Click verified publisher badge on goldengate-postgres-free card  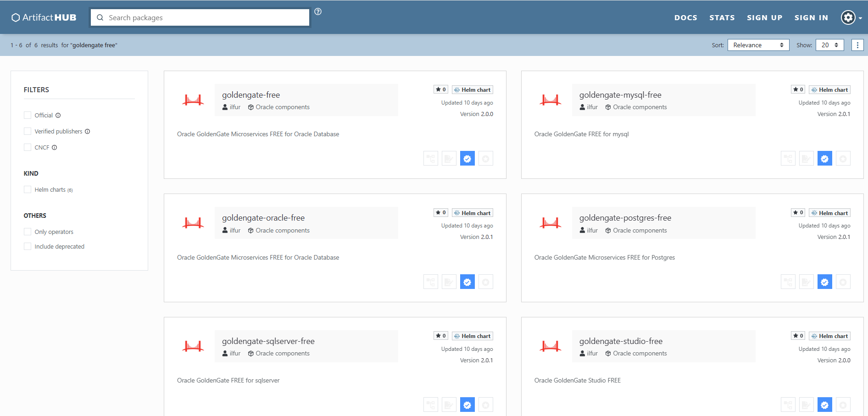click(x=825, y=282)
